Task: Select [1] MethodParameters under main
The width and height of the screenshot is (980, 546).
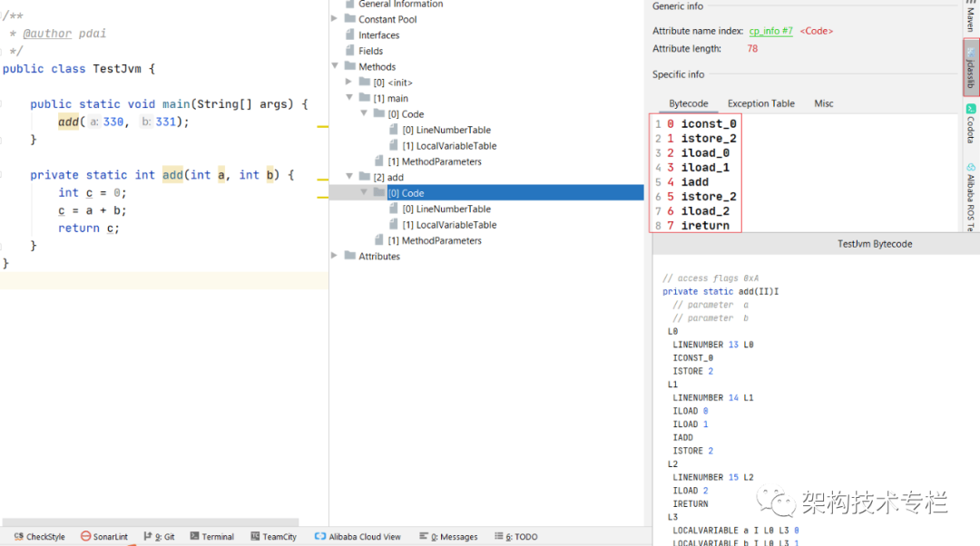Action: [x=435, y=161]
